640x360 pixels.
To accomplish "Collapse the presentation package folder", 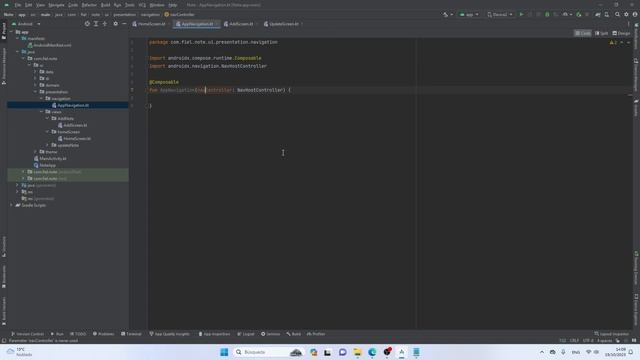I will (x=36, y=92).
